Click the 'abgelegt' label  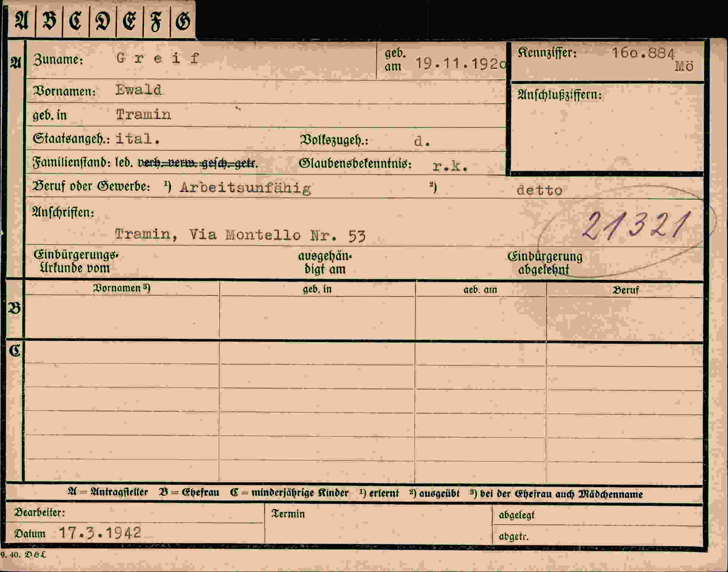pos(516,515)
